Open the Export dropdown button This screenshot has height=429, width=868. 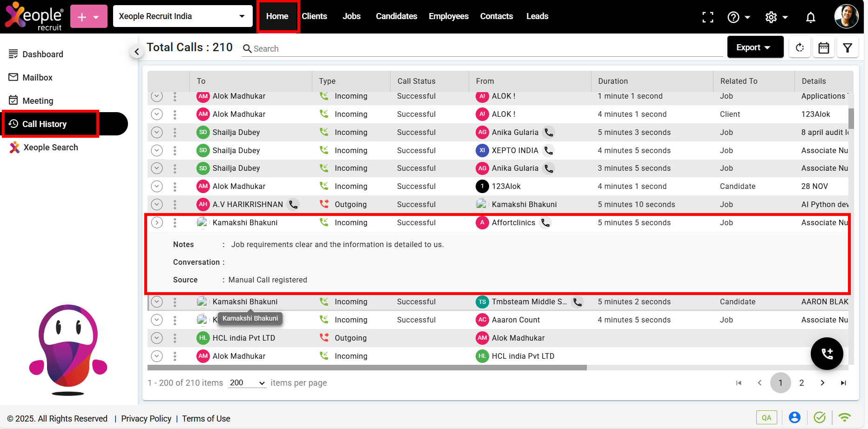pos(755,47)
